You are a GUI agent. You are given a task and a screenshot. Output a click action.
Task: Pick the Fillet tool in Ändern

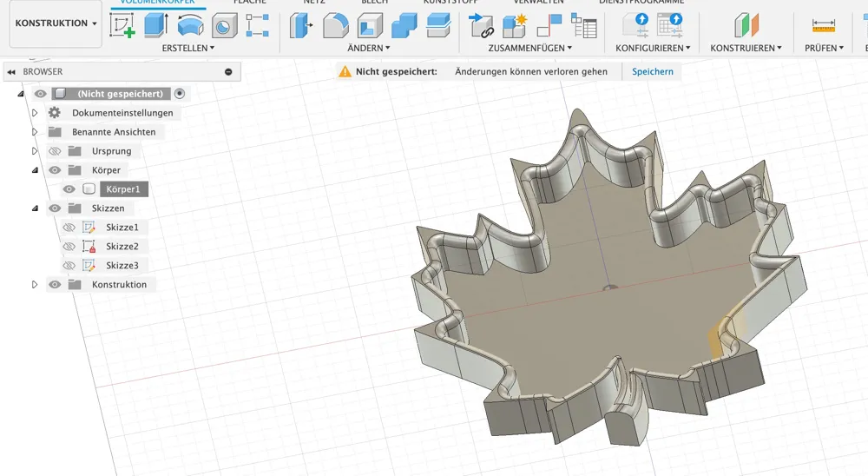[335, 25]
